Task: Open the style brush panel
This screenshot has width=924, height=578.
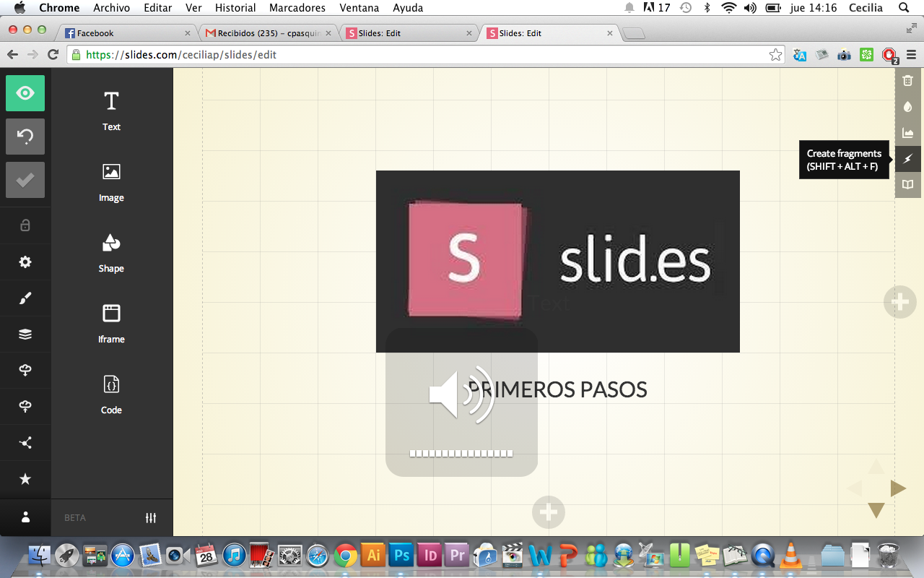Action: (25, 298)
